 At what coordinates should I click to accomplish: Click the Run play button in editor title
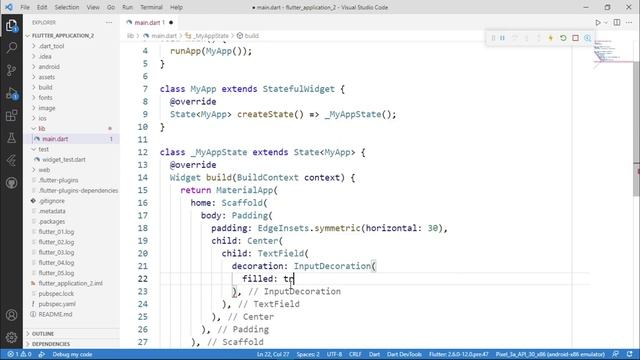(x=598, y=22)
